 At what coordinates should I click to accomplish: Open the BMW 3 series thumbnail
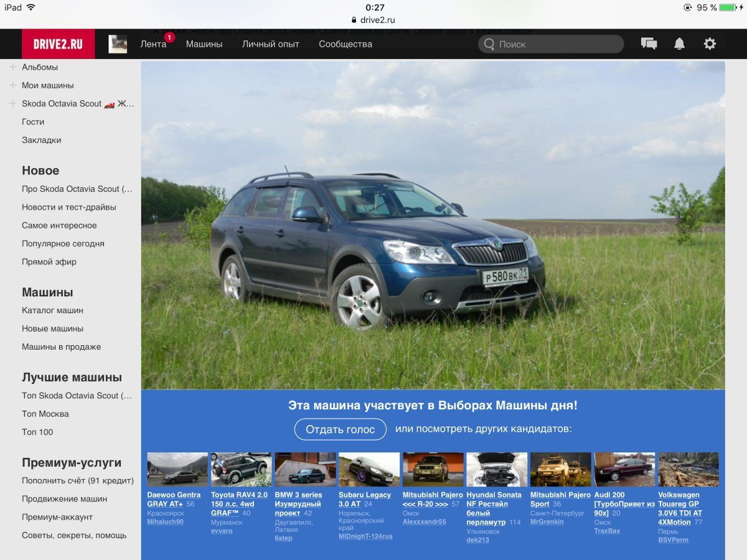[305, 469]
